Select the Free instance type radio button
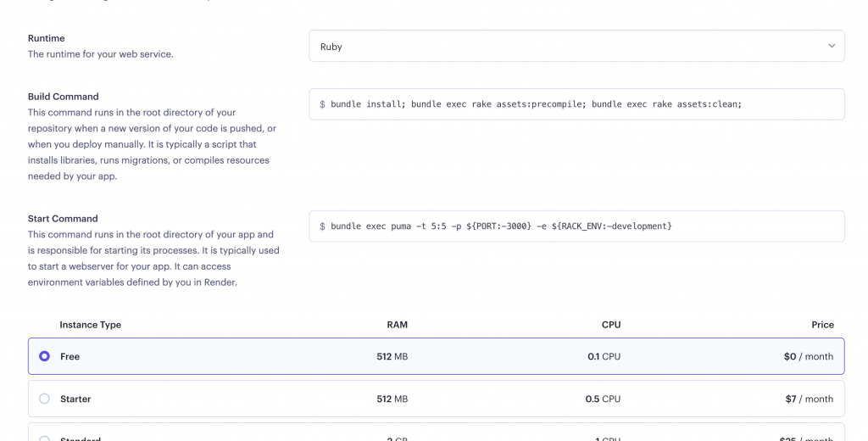Screen dimensions: 868x441 45,356
